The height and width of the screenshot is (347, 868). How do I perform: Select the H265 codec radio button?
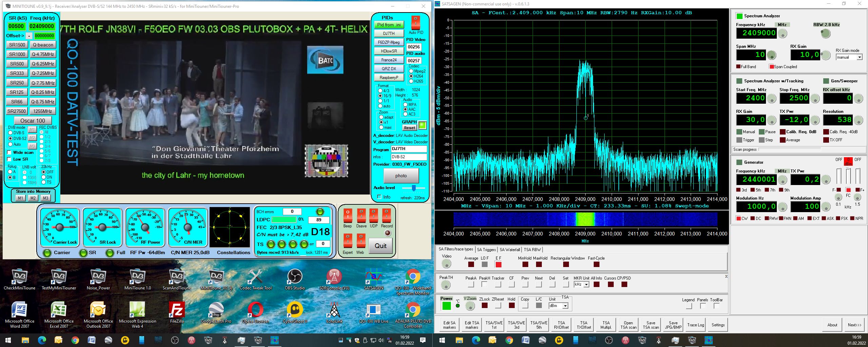click(411, 81)
